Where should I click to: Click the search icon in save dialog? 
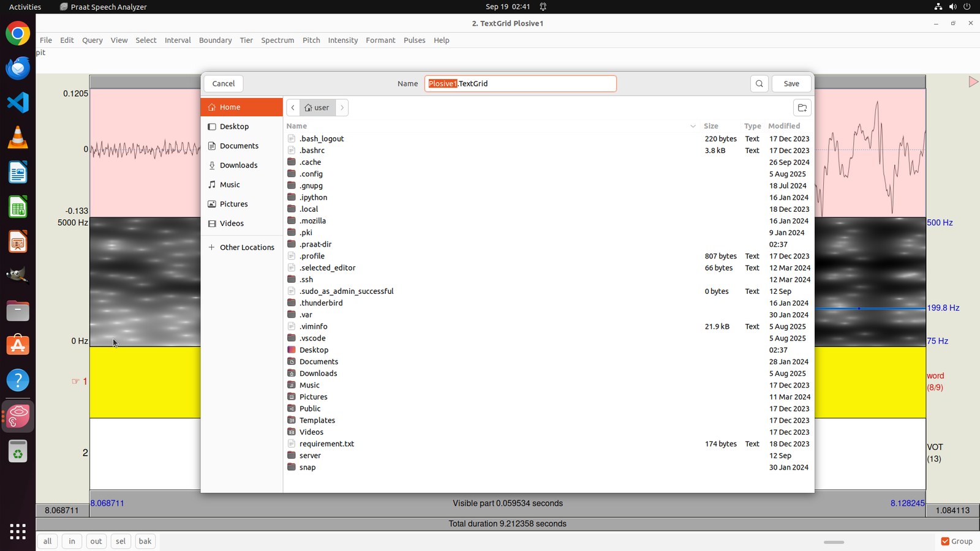[x=759, y=84]
